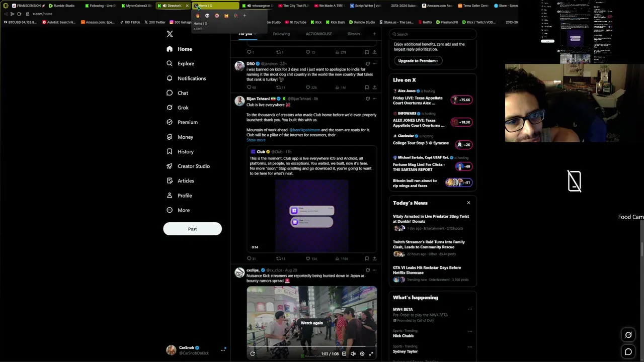The image size is (644, 362).
Task: Open more options for Nick Chubb trend
Action: pyautogui.click(x=470, y=331)
